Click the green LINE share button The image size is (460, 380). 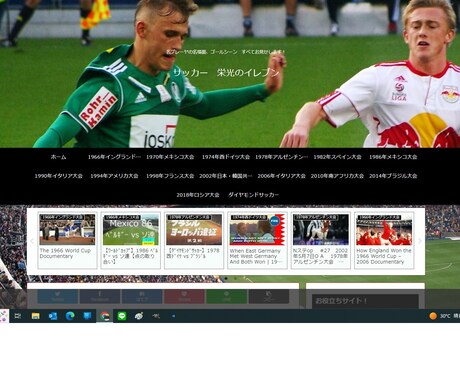pos(227,296)
